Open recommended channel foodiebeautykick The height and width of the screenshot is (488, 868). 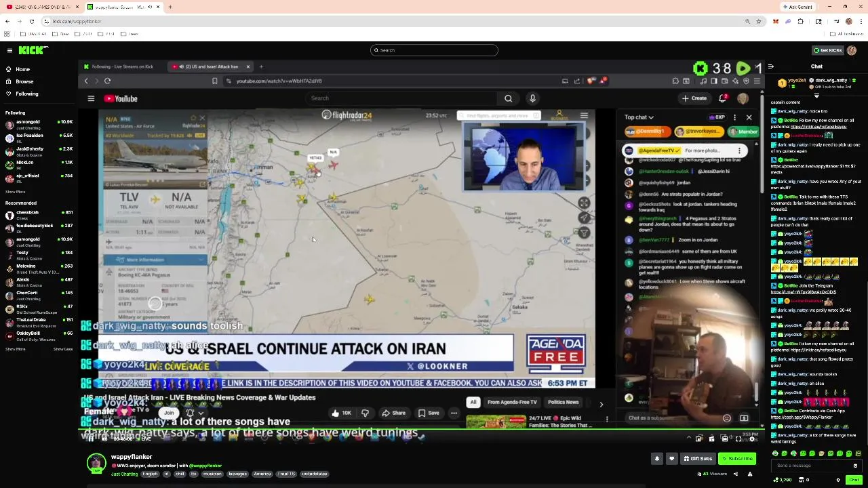pos(37,228)
